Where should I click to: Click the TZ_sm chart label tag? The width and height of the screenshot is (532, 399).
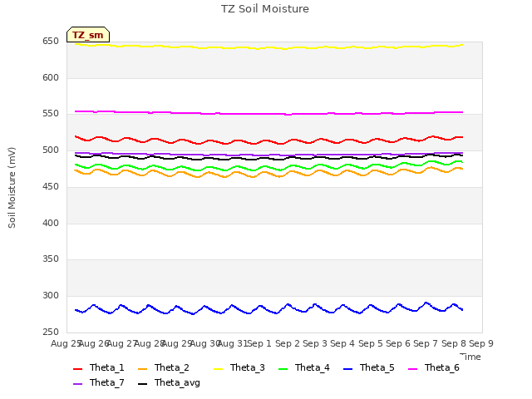tap(88, 35)
